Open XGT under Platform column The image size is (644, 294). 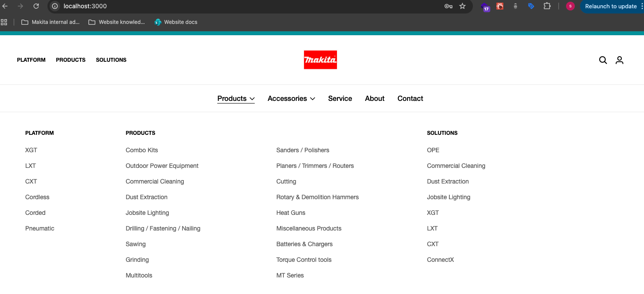coord(31,150)
